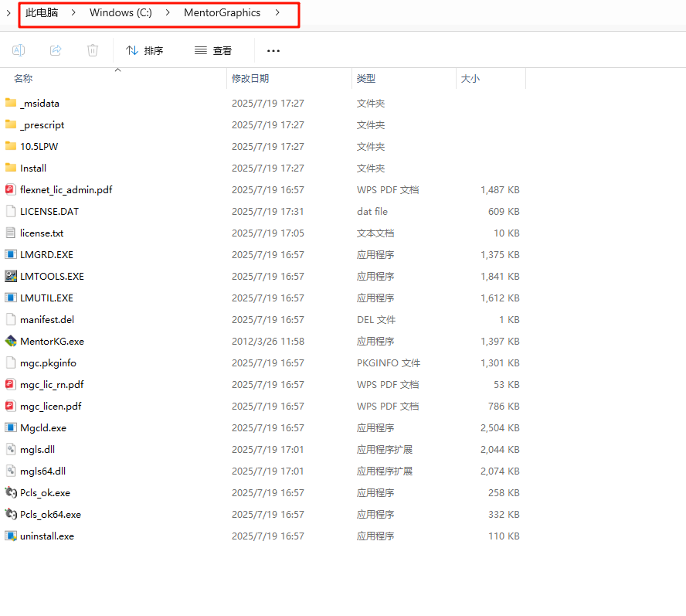686x616 pixels.
Task: Select MentorGraphics breadcrumb
Action: coord(222,12)
